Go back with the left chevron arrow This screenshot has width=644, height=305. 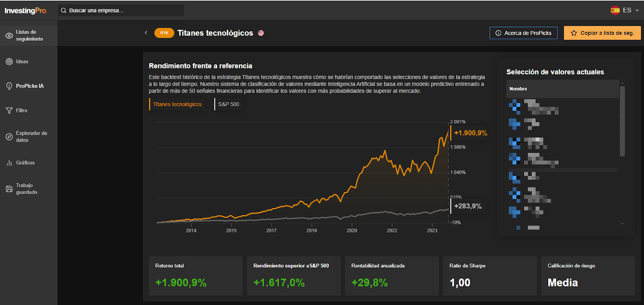pos(146,33)
